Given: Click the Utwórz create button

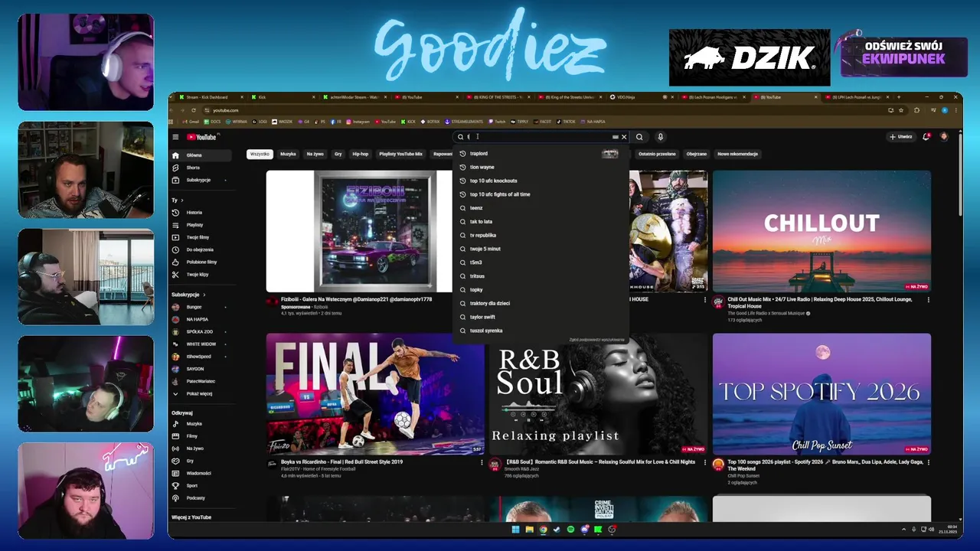Looking at the screenshot, I should tap(900, 137).
